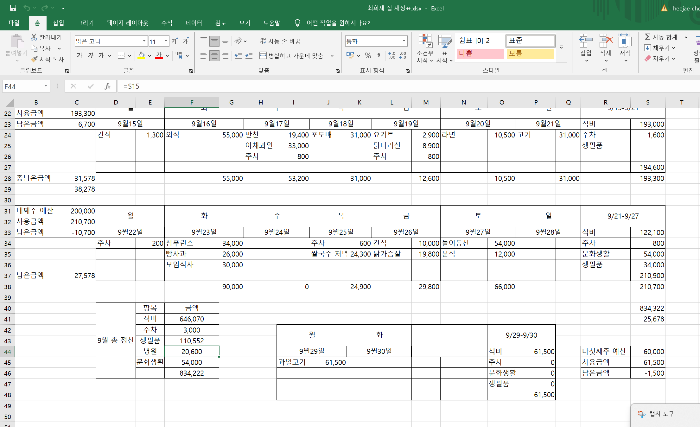This screenshot has height=427, width=700.
Task: Apply the pink Bad cell style
Action: [480, 54]
